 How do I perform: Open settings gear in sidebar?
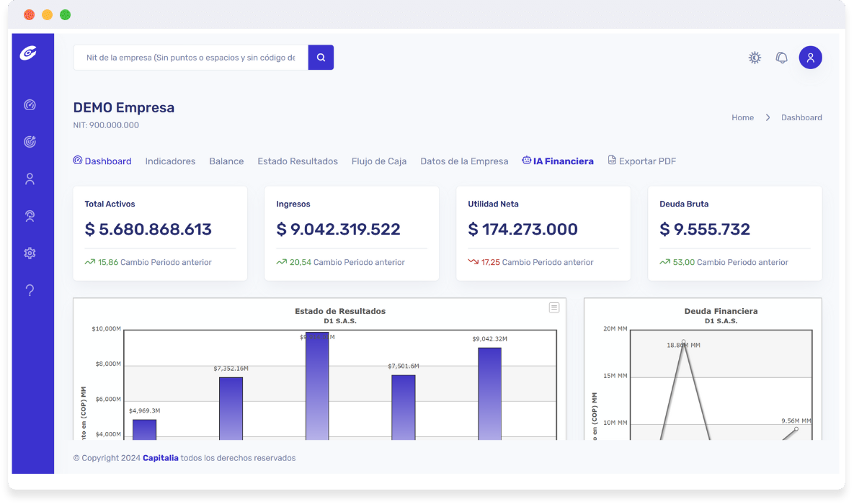[30, 253]
